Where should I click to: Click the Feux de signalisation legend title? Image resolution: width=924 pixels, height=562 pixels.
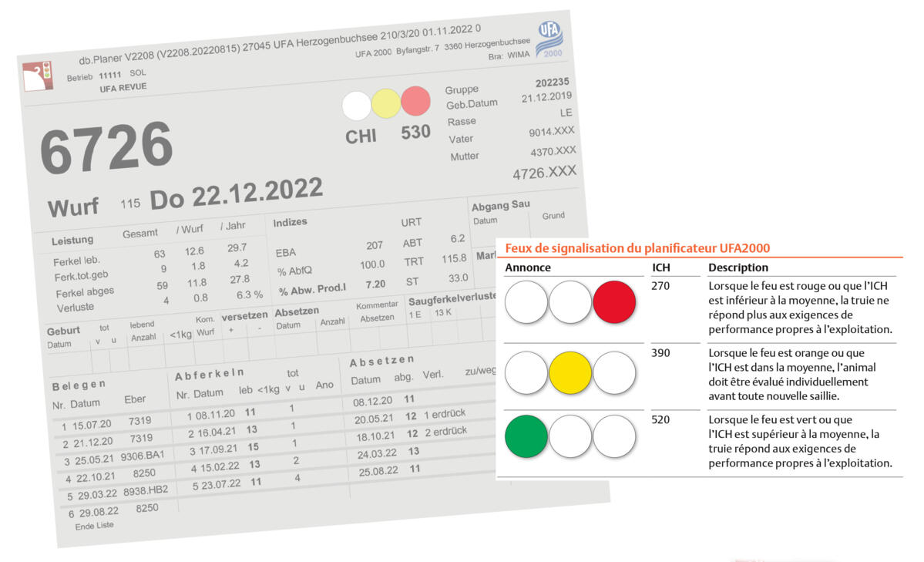click(637, 247)
